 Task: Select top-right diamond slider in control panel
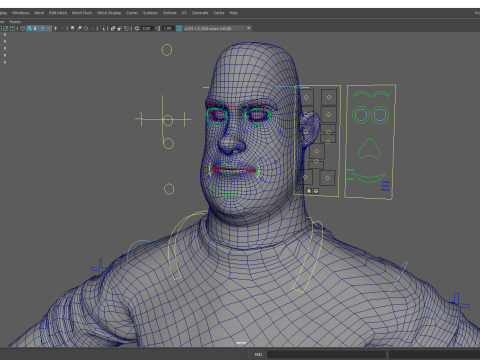point(329,97)
